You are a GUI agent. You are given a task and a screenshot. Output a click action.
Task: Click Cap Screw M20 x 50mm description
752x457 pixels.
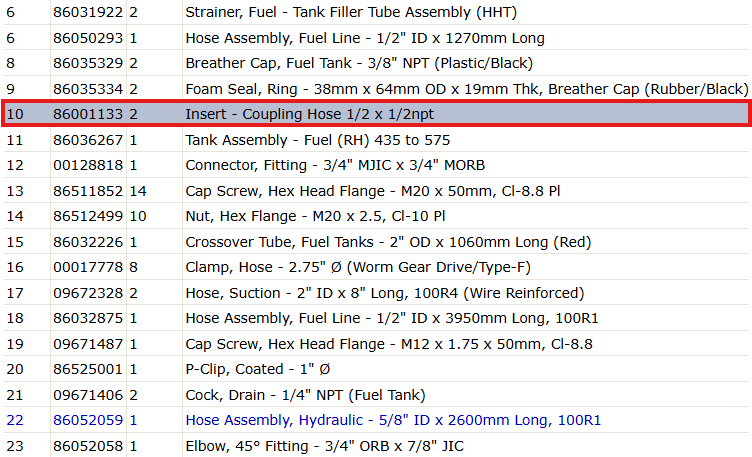tap(373, 191)
